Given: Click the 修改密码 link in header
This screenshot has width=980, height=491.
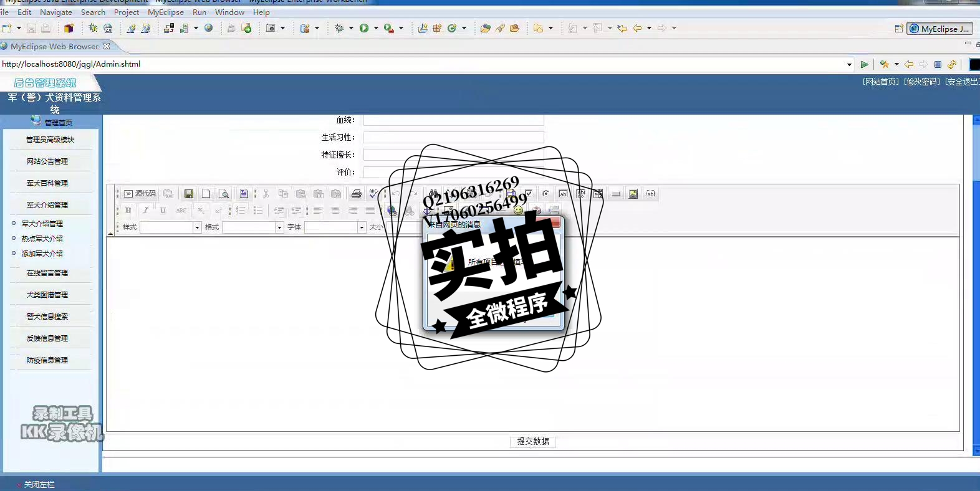Looking at the screenshot, I should pyautogui.click(x=922, y=82).
